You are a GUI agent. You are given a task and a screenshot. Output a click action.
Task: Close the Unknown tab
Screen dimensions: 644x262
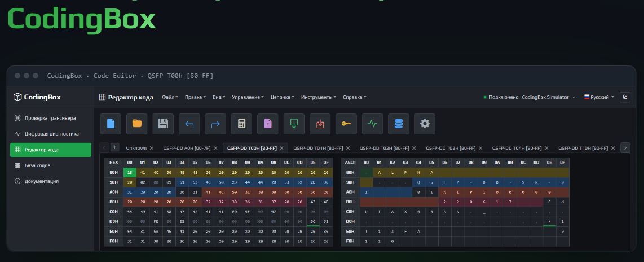pyautogui.click(x=152, y=148)
